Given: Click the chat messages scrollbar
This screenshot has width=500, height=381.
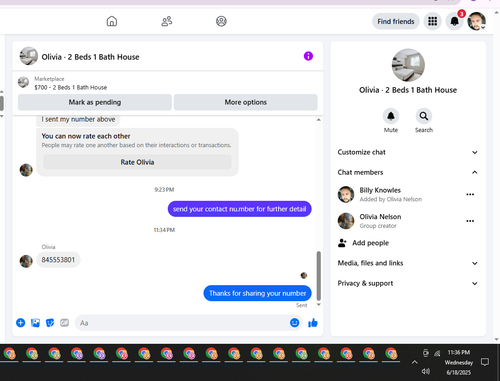Looking at the screenshot, I should (319, 275).
